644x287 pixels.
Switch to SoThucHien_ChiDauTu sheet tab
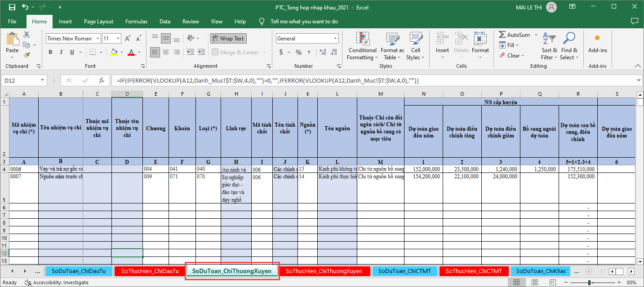click(x=147, y=271)
